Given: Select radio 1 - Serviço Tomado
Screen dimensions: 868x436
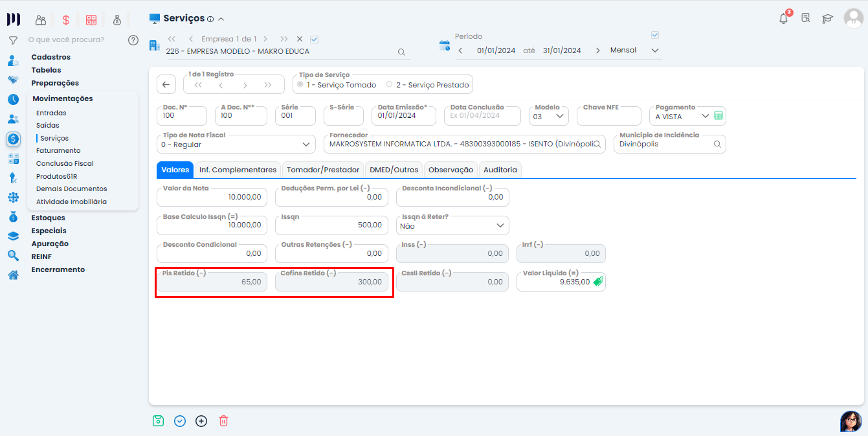Looking at the screenshot, I should (300, 85).
